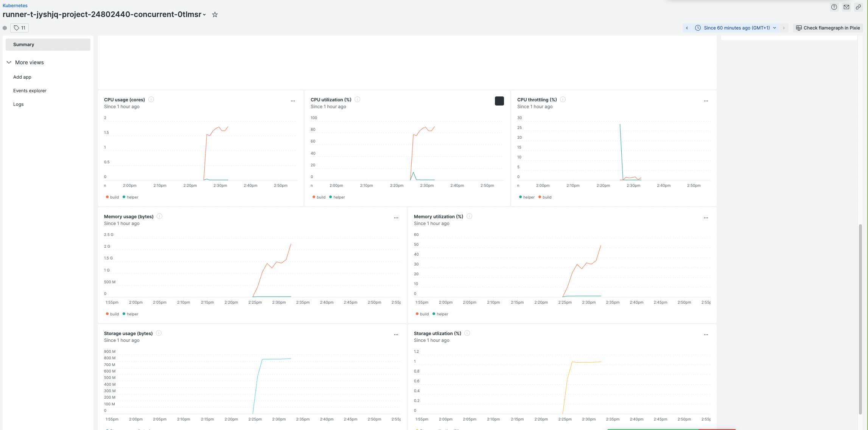Click the Storage usage overflow menu icon
This screenshot has height=430, width=868.
pyautogui.click(x=397, y=334)
